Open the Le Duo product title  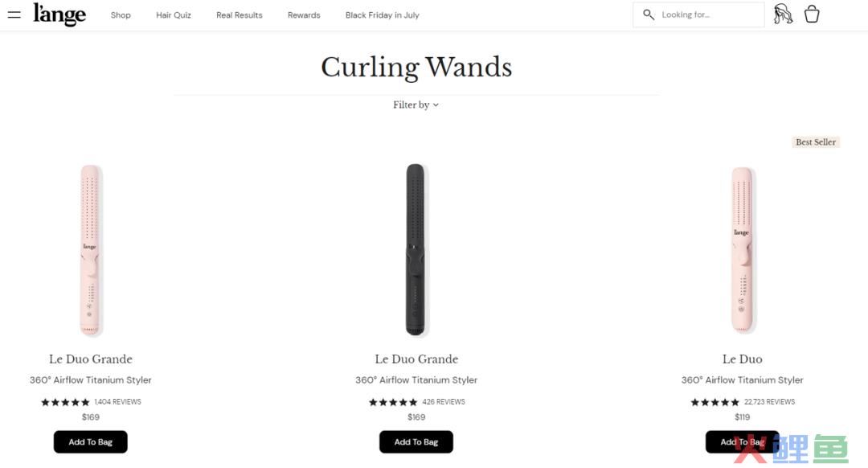[x=743, y=359]
